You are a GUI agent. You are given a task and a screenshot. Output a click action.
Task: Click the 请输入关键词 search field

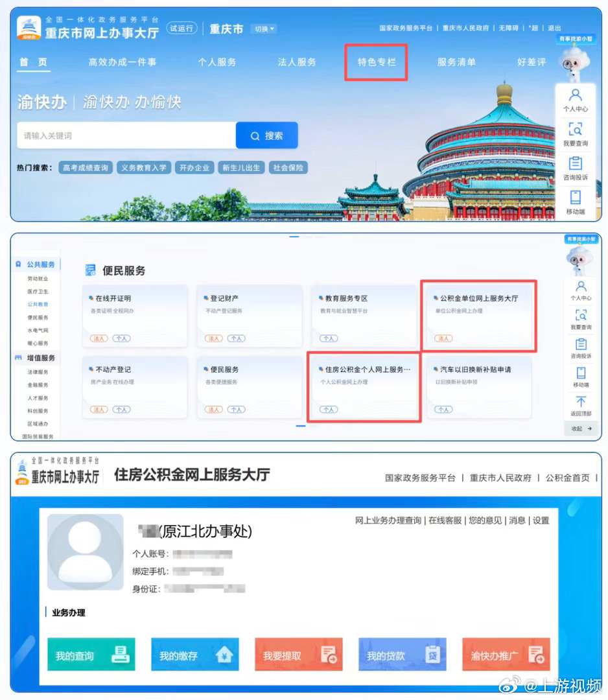126,135
